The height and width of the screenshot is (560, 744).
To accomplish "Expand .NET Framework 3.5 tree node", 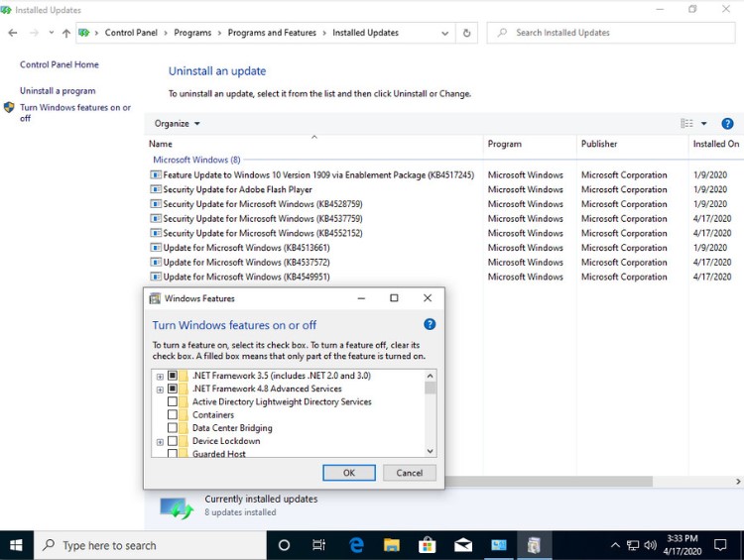I will tap(160, 377).
